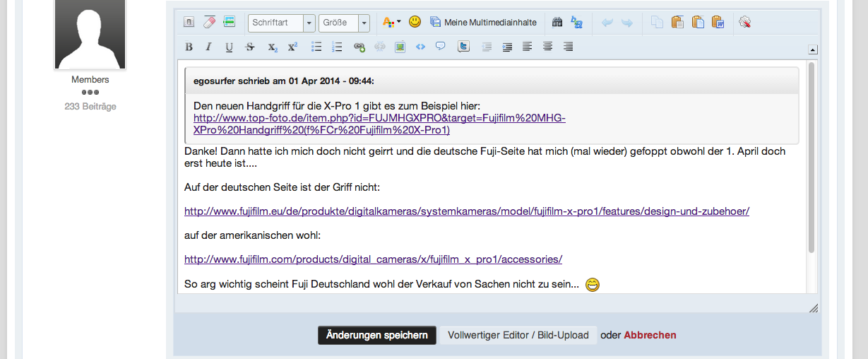
Task: Toggle underline formatting
Action: 229,47
